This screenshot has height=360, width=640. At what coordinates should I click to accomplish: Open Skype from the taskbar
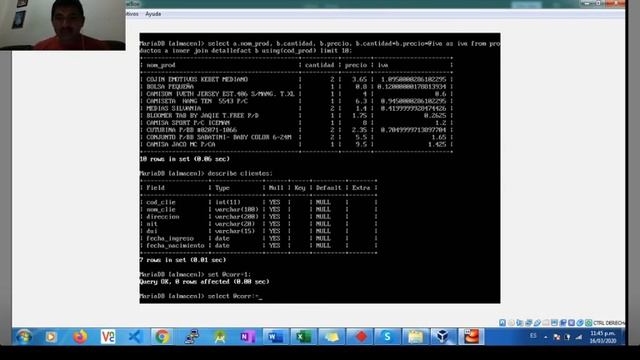pos(387,337)
